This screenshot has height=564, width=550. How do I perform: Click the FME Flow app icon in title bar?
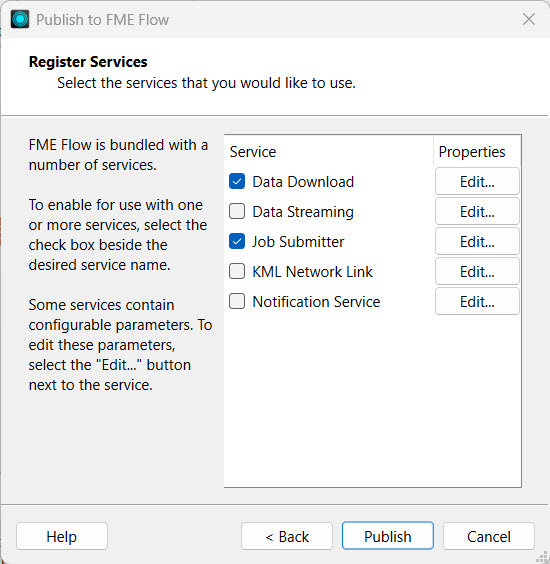tap(20, 19)
